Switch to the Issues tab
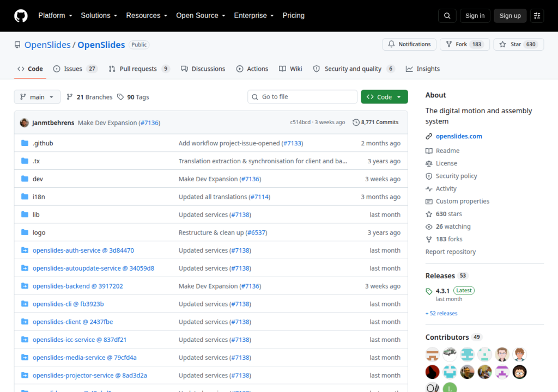The width and height of the screenshot is (558, 392). click(x=75, y=69)
